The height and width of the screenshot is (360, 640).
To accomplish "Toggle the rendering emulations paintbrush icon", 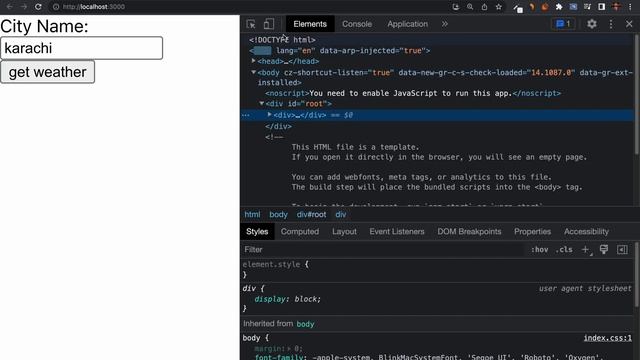I will click(604, 249).
